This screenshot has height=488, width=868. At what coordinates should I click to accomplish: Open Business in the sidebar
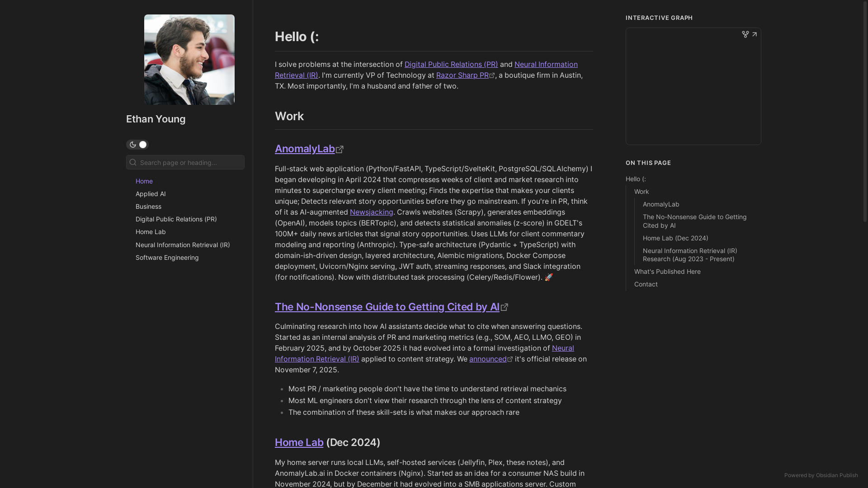[148, 206]
